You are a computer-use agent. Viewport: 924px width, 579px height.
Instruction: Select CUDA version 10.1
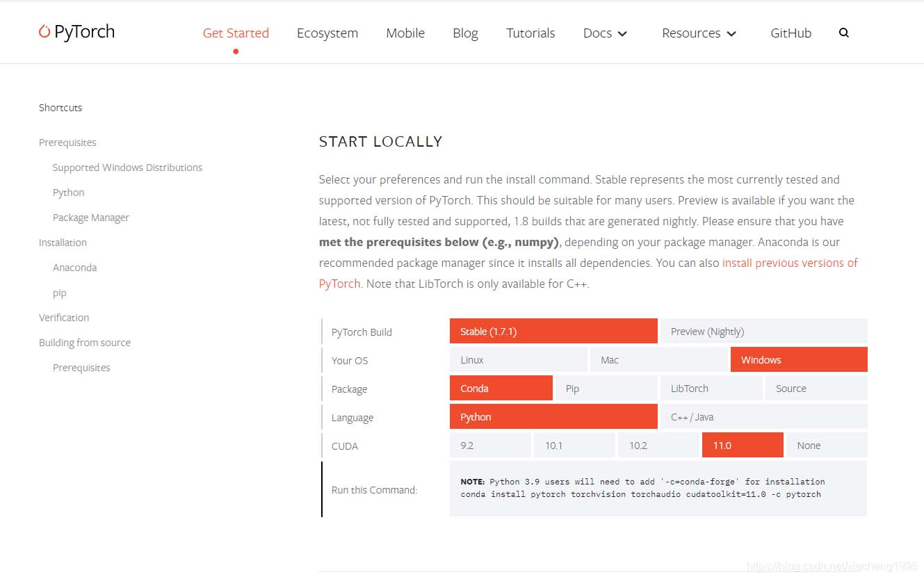[x=574, y=445]
